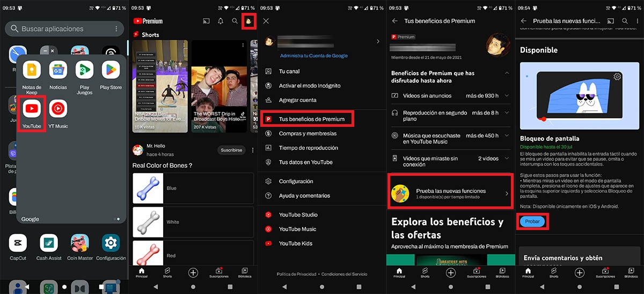Collapse Beneficios de Premium que has disfrutado section
Screen dimensions: 644x294
pos(507,73)
